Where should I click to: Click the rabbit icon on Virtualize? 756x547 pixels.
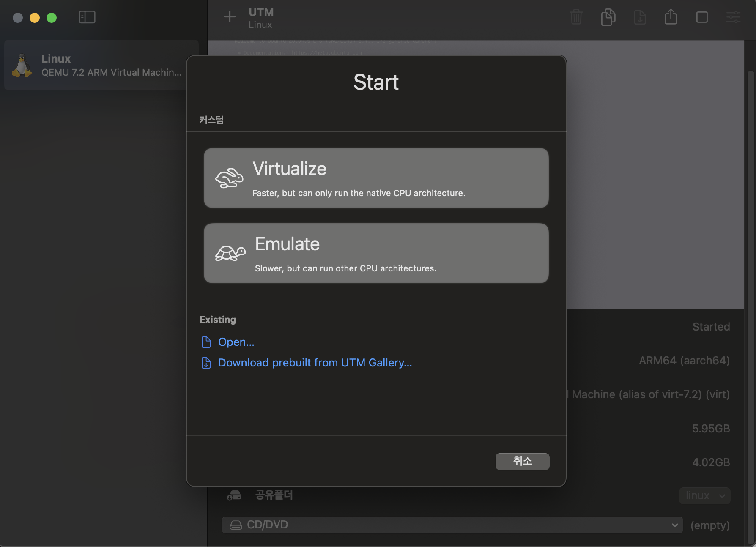coord(229,178)
